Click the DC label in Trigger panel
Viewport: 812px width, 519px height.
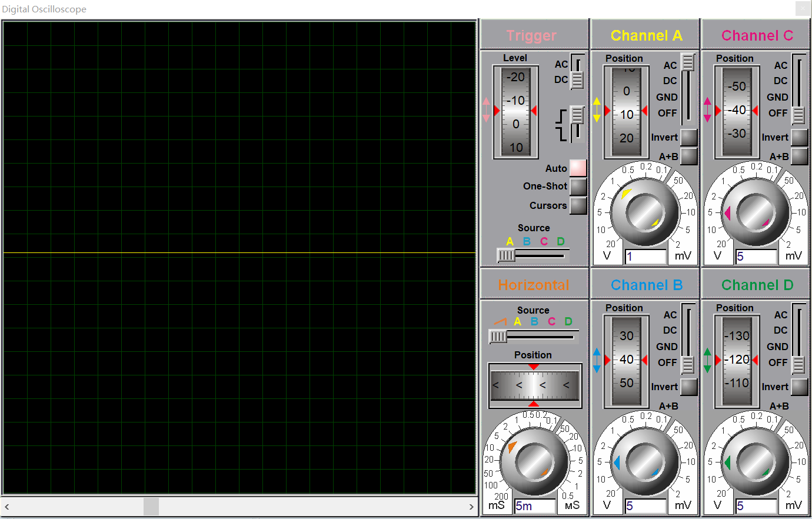point(561,79)
